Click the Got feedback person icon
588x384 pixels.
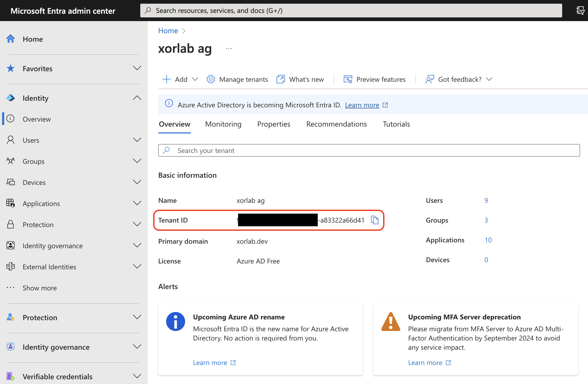(430, 79)
